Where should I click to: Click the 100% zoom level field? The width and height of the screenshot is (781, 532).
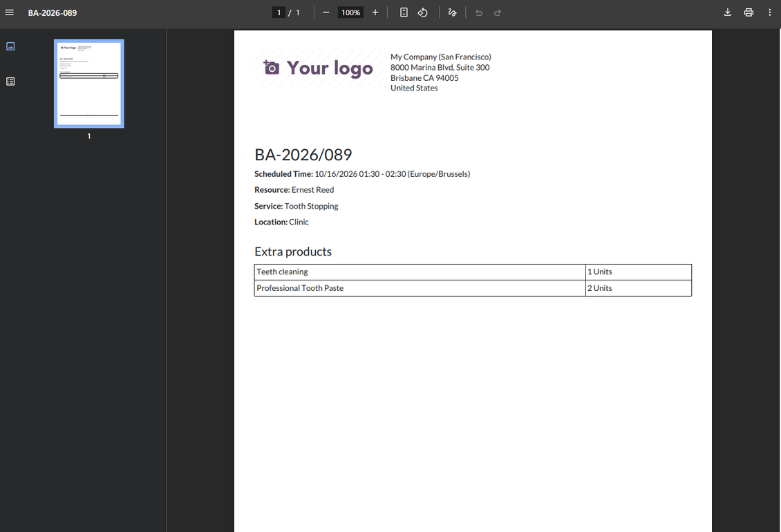[x=350, y=12]
